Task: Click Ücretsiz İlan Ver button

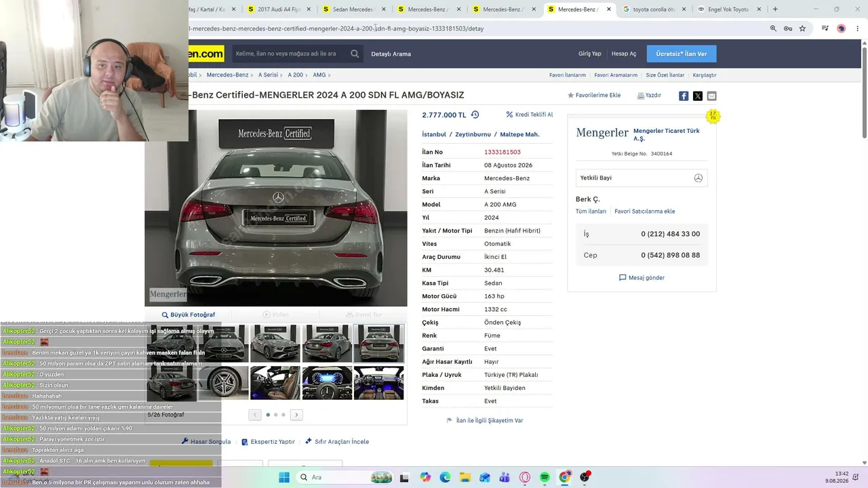Action: point(682,54)
